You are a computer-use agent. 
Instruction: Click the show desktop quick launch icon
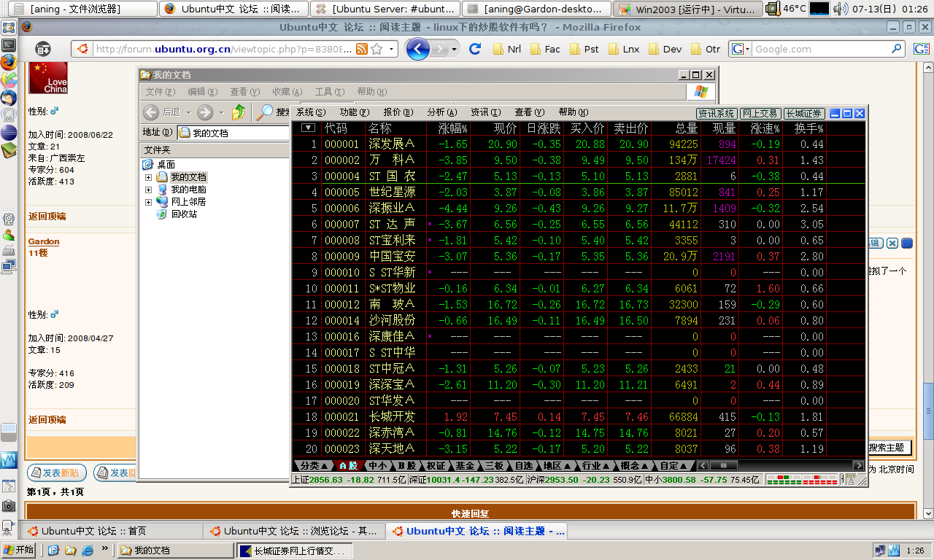coord(53,550)
